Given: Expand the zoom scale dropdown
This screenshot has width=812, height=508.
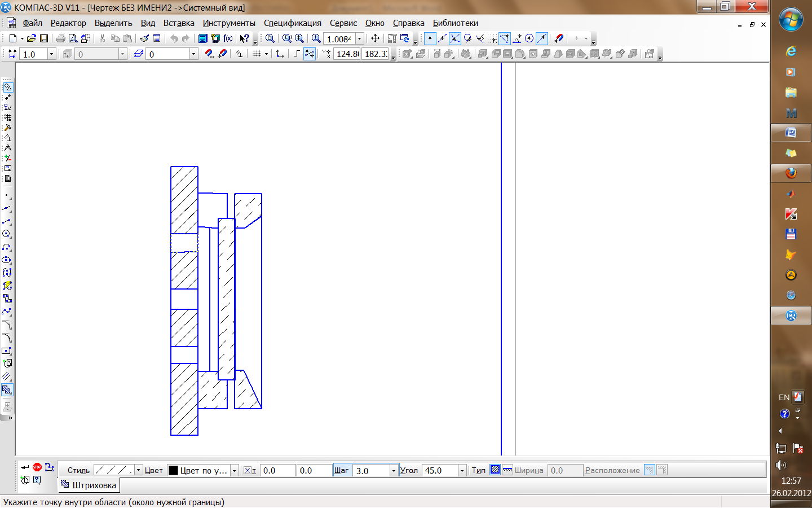Looking at the screenshot, I should 359,39.
